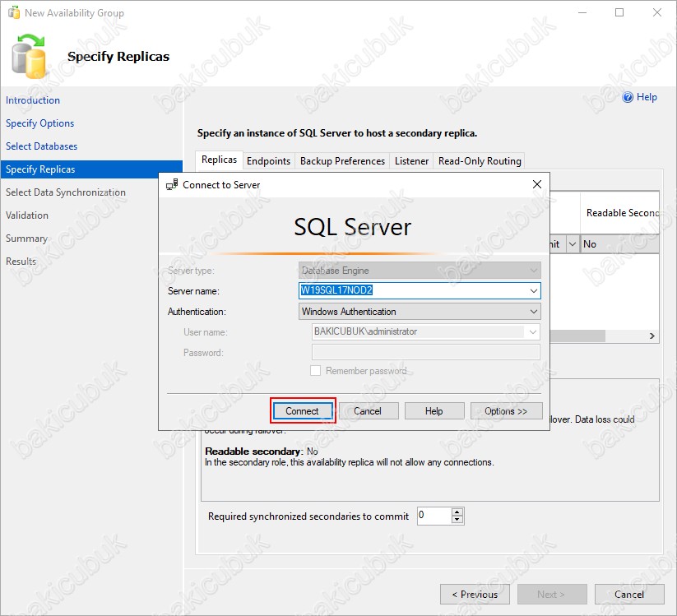Open the Server type dropdown
Screen dimensions: 677x616
tap(534, 271)
